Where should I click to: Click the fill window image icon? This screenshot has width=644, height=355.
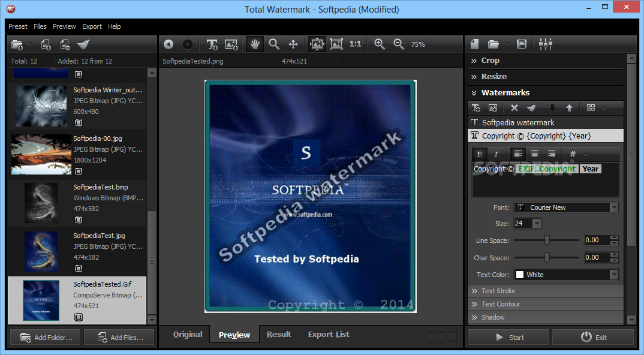[336, 44]
